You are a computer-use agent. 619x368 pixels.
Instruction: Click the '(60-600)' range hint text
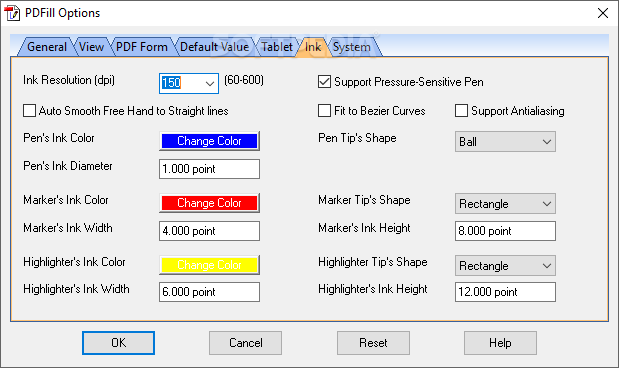(x=244, y=80)
